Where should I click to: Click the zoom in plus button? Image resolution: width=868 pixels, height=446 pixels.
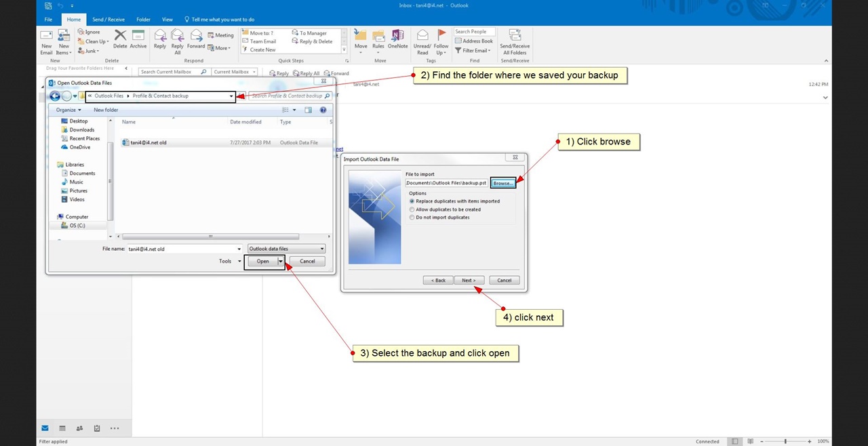(809, 441)
